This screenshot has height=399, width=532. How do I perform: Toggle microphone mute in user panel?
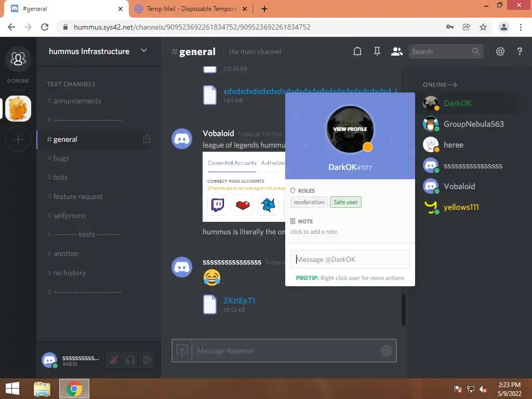point(114,360)
